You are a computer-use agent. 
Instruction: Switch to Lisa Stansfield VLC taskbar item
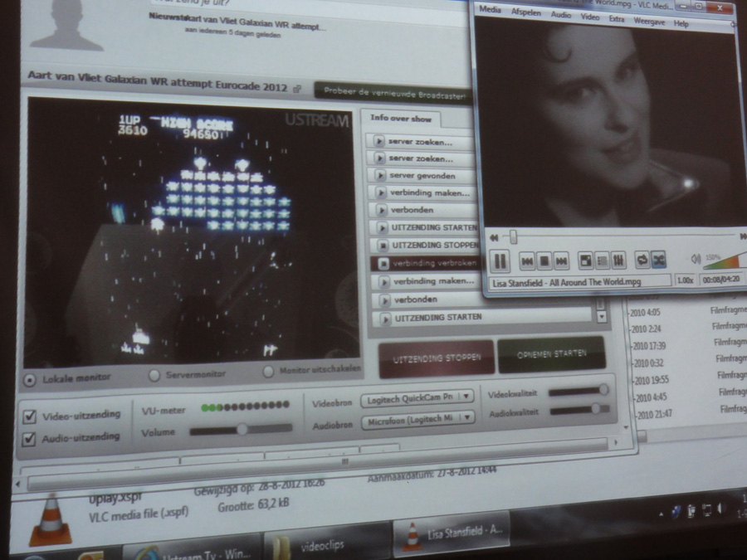click(452, 533)
